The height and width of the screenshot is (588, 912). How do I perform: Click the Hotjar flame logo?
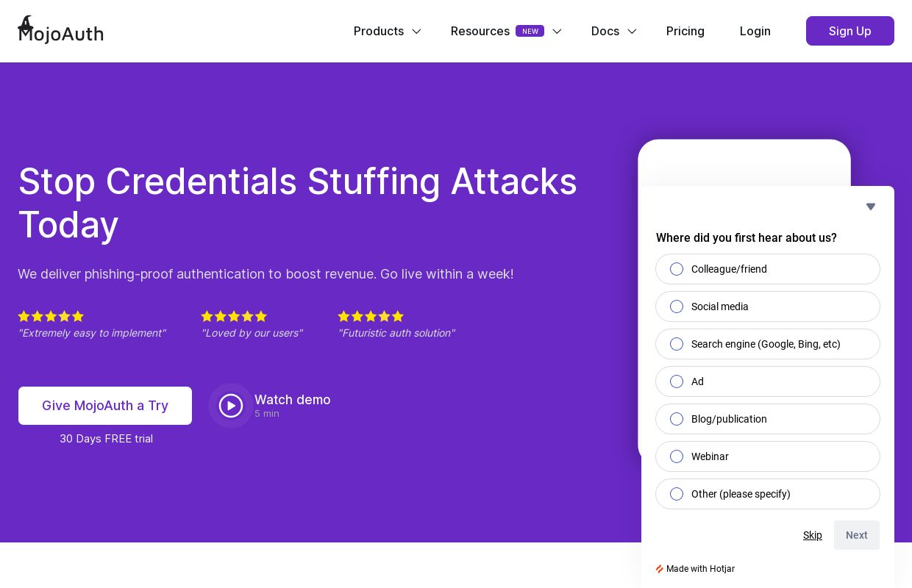click(660, 569)
